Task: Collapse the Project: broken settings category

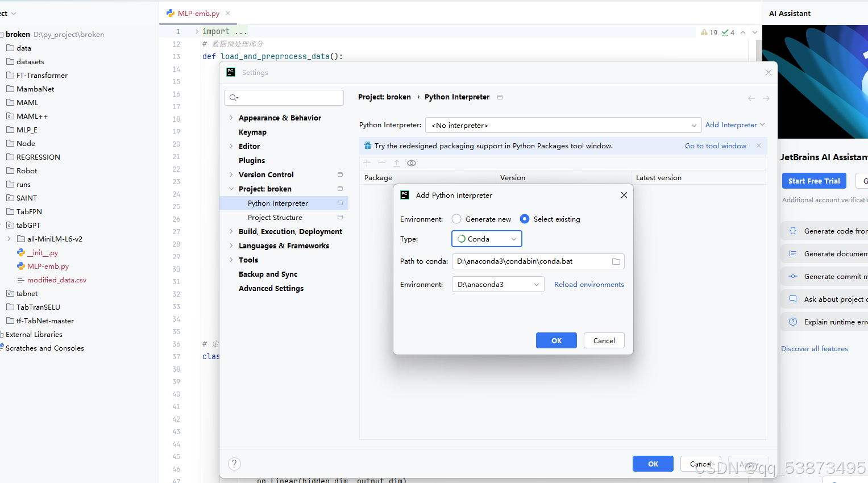Action: click(x=231, y=189)
